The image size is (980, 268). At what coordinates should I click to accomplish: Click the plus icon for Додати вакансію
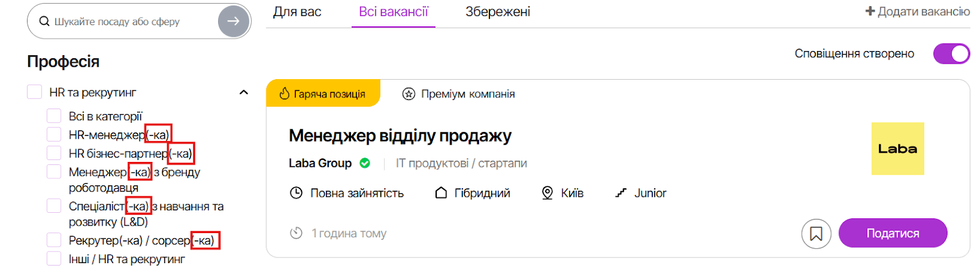tap(870, 12)
